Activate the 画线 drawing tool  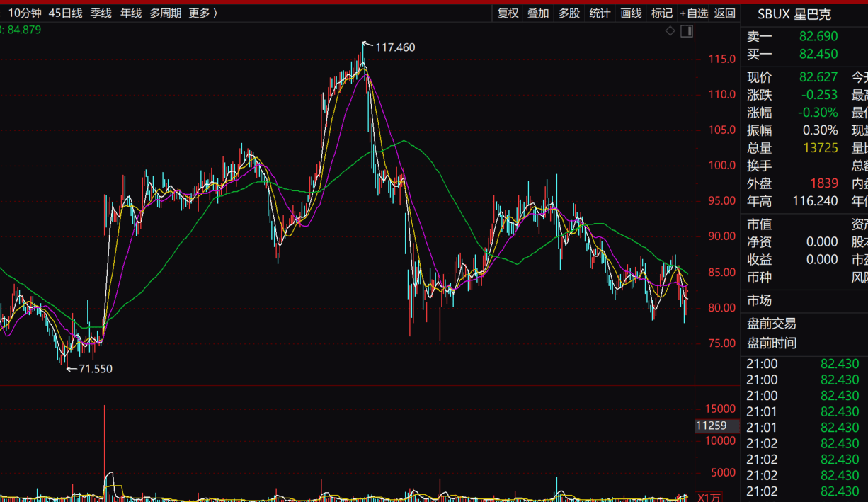coord(631,13)
